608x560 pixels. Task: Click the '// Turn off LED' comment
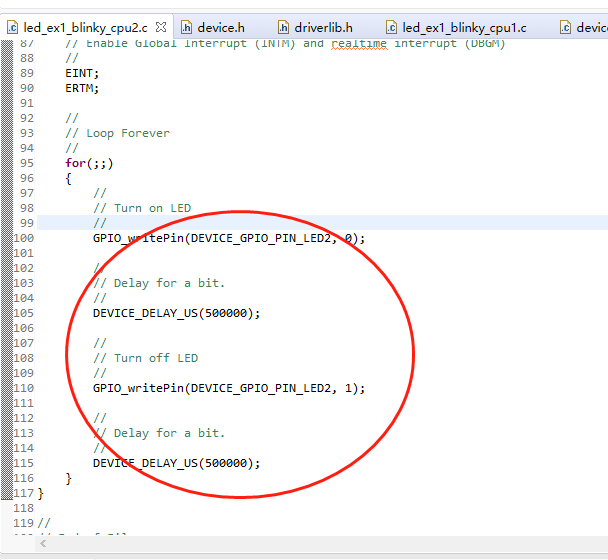tap(145, 358)
